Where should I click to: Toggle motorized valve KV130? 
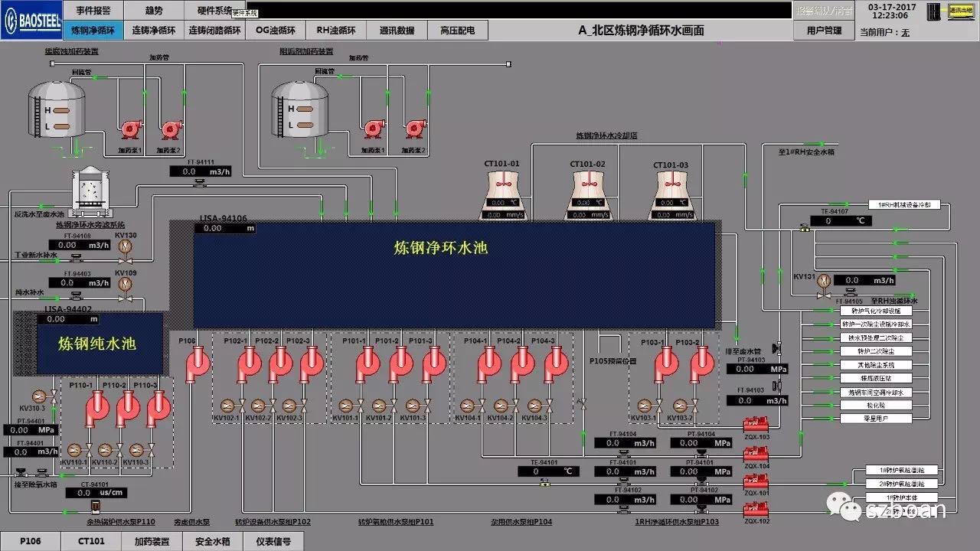(x=125, y=246)
